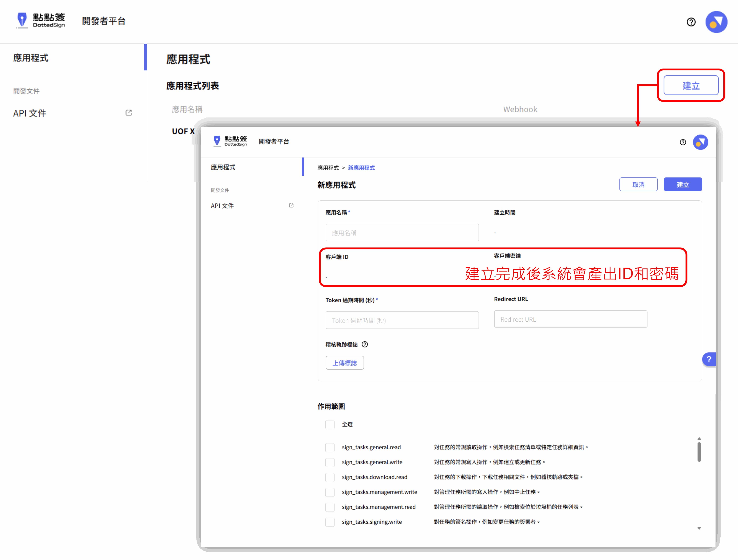Click the 上傳標誌 upload button
738x560 pixels.
tap(345, 363)
